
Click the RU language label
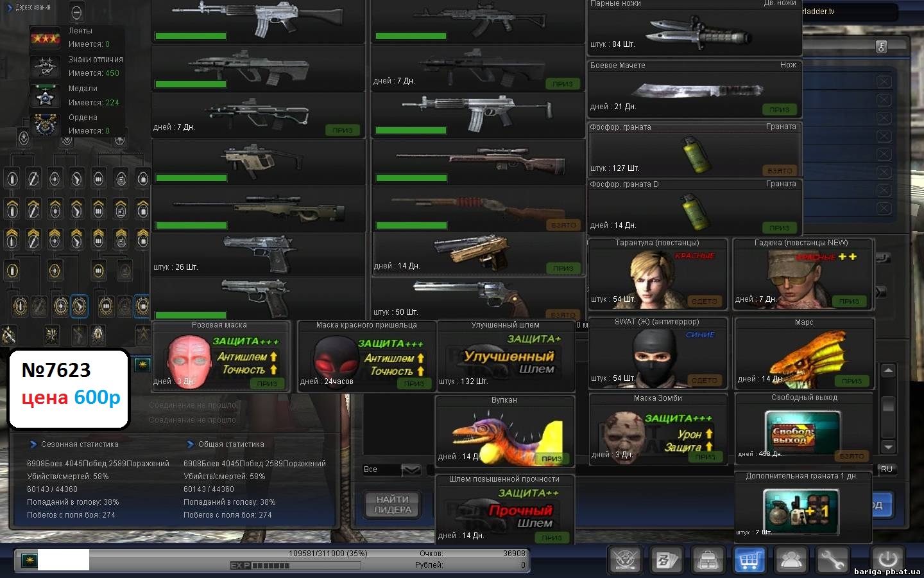[887, 469]
